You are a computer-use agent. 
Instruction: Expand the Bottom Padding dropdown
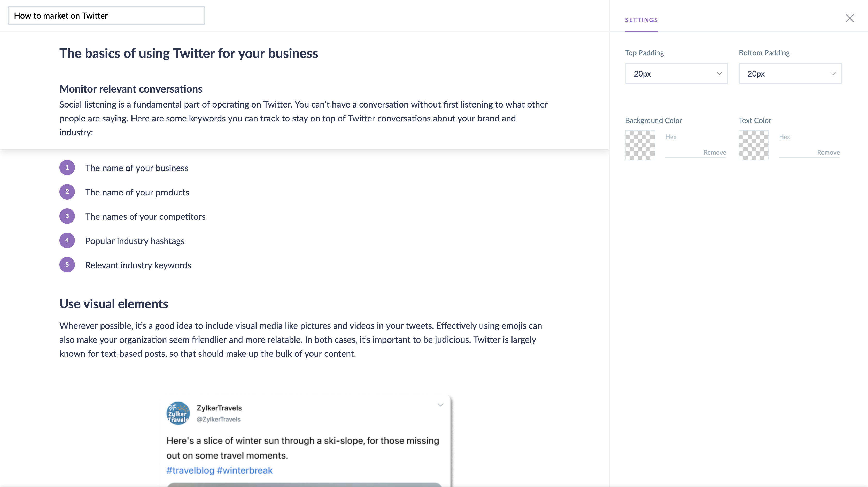click(790, 73)
